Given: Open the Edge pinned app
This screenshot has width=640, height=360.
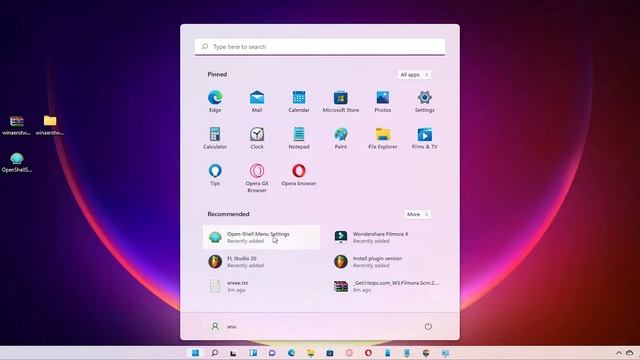Looking at the screenshot, I should tap(215, 101).
